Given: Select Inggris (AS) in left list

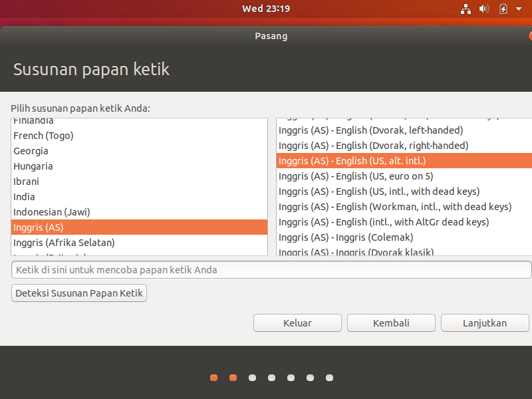Looking at the screenshot, I should pos(140,227).
